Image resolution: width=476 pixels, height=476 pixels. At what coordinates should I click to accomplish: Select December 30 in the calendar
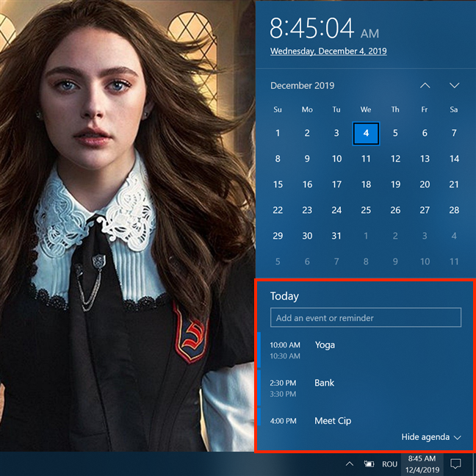click(x=307, y=236)
